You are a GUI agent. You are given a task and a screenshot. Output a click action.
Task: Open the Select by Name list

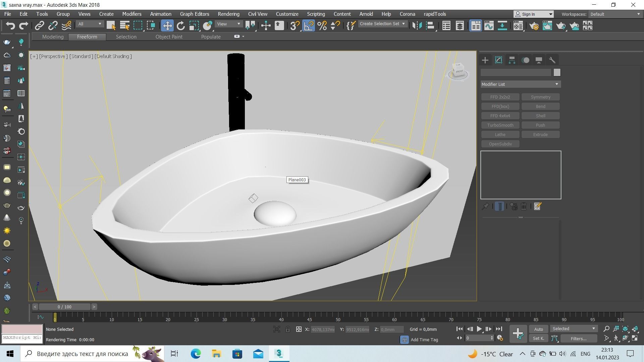coord(125,26)
